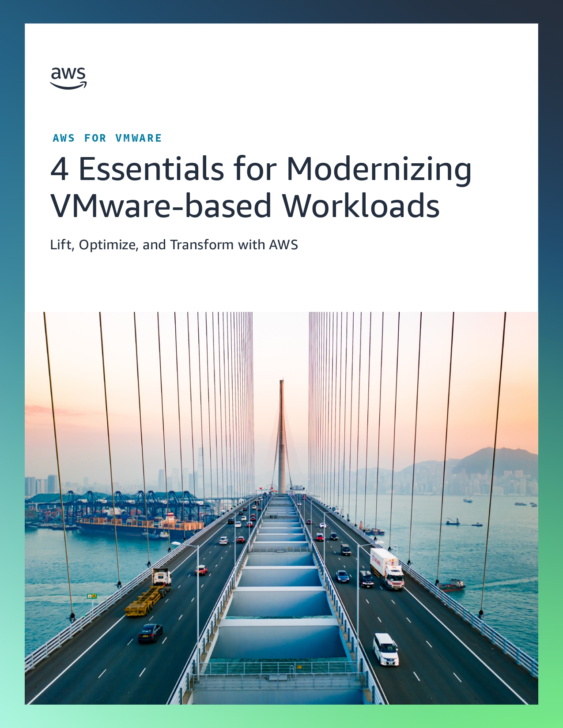563x728 pixels.
Task: Select the red boat near the bridge
Action: pyautogui.click(x=451, y=586)
